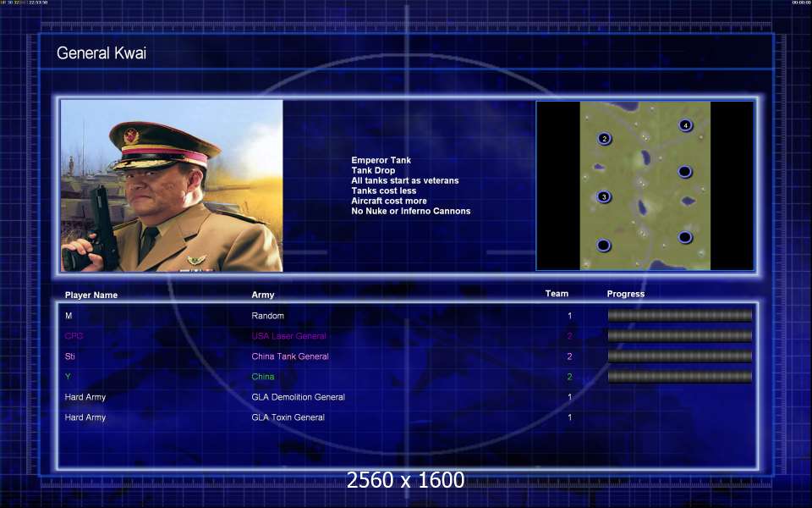Click the Progress column header
The image size is (812, 508).
(x=626, y=294)
